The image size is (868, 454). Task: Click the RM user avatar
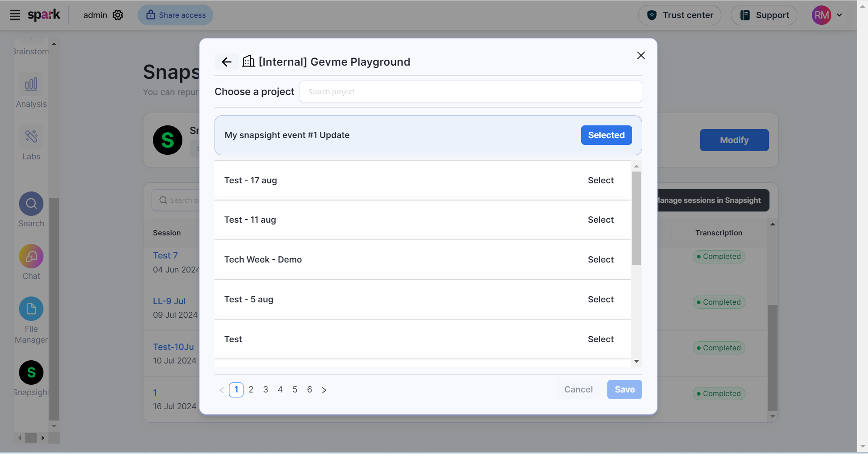821,15
